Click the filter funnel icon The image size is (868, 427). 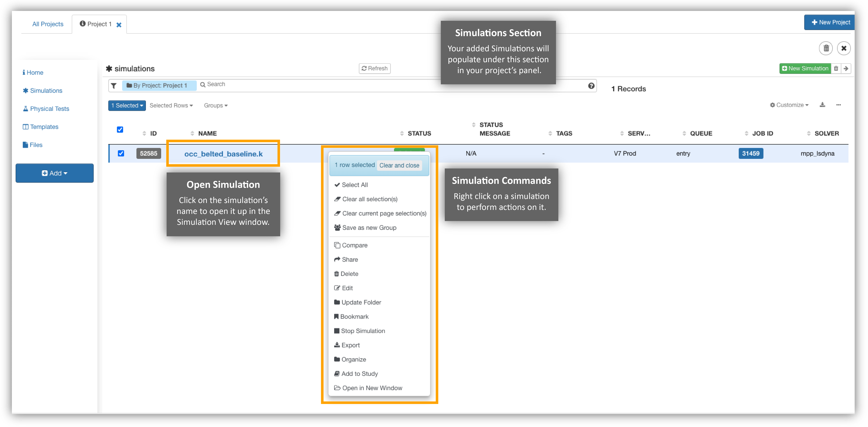coord(114,86)
